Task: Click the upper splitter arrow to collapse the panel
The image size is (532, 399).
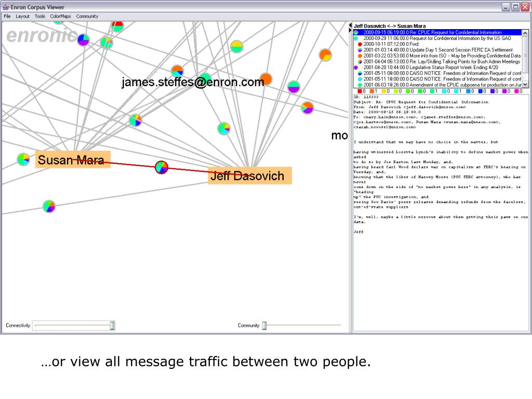Action: (x=350, y=25)
